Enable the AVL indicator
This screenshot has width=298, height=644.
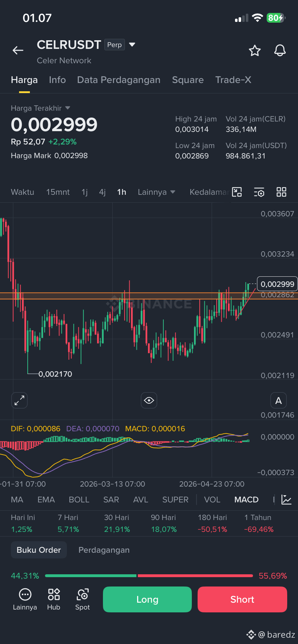click(140, 500)
